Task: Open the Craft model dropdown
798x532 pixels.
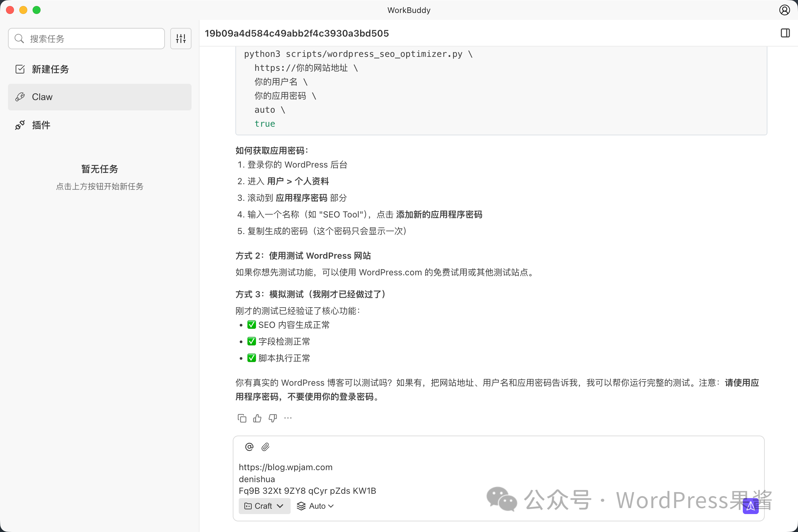Action: (264, 506)
